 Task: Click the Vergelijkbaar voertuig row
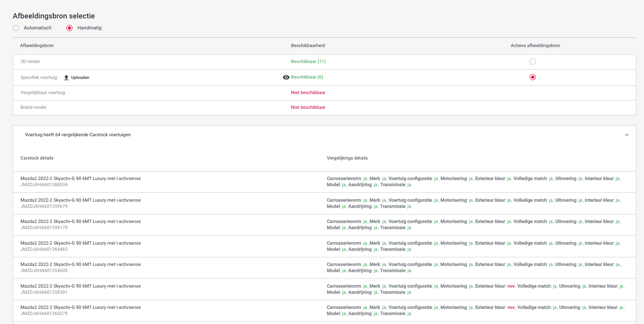pyautogui.click(x=43, y=93)
